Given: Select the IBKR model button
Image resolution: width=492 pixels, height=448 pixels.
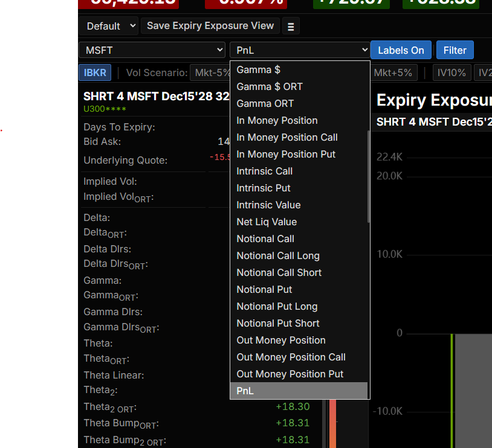Looking at the screenshot, I should (95, 72).
